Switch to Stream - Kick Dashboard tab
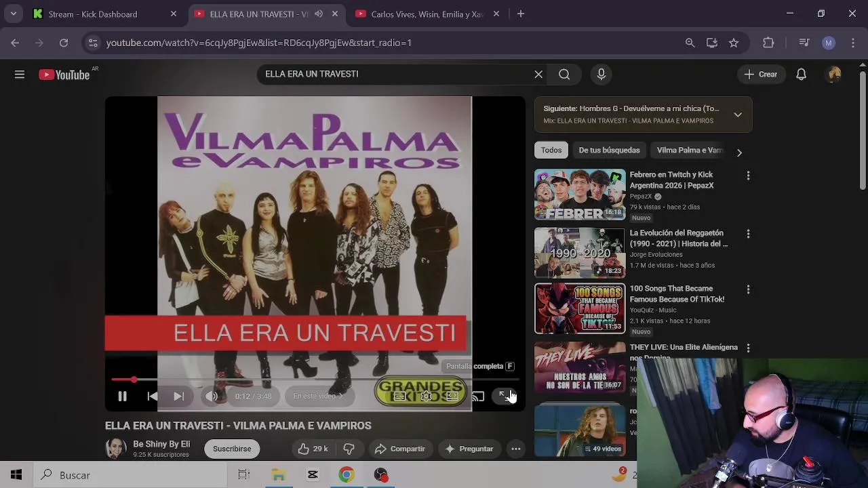Image resolution: width=868 pixels, height=488 pixels. tap(105, 14)
